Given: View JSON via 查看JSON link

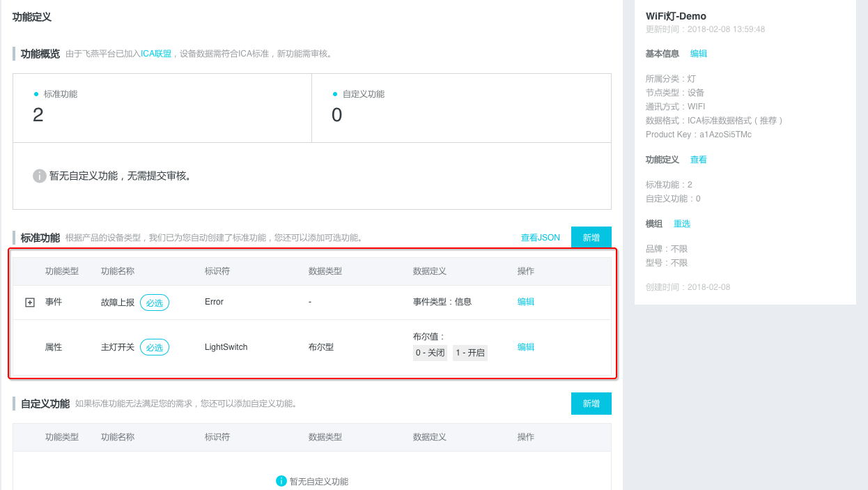Looking at the screenshot, I should (x=540, y=238).
